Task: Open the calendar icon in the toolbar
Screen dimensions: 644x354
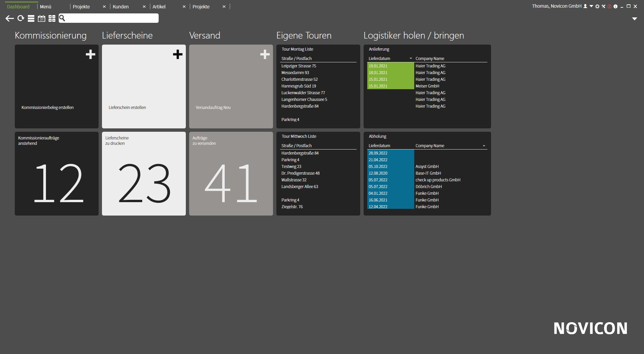Action: coord(41,18)
